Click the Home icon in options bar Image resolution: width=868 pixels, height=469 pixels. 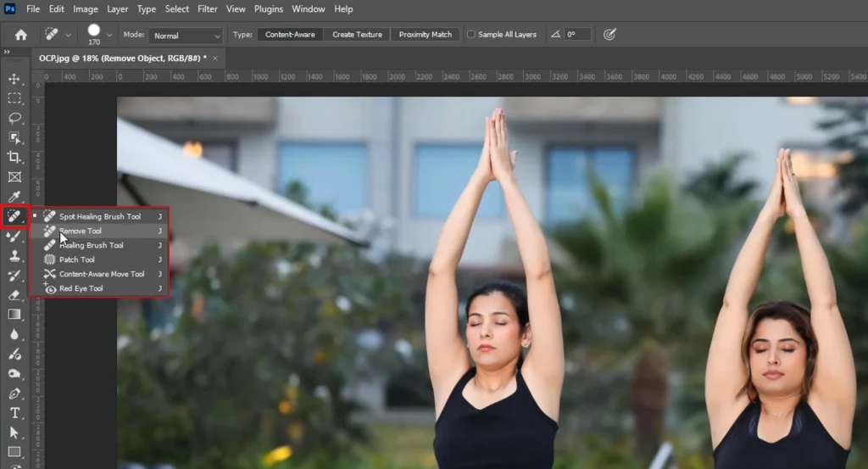[x=21, y=35]
